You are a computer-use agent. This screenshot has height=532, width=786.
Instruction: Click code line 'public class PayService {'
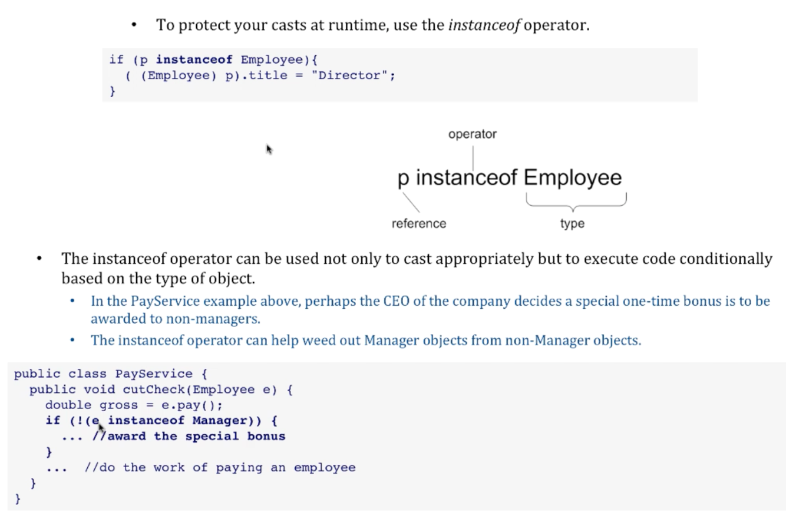point(111,374)
